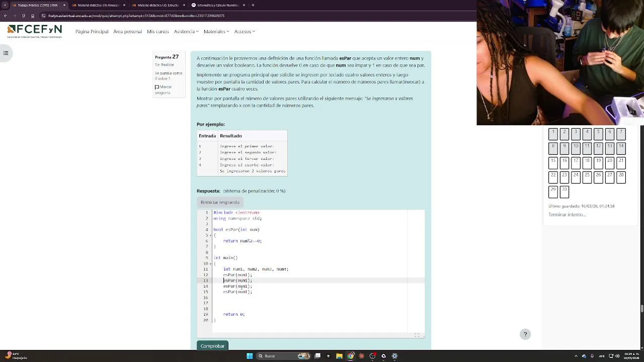Open the browser home page icon
This screenshot has height=362, width=644.
[x=33, y=16]
